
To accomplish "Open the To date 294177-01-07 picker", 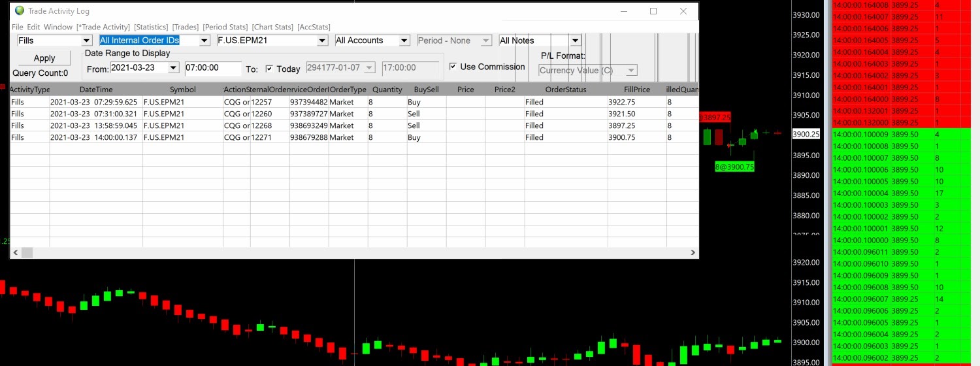I will (x=370, y=68).
